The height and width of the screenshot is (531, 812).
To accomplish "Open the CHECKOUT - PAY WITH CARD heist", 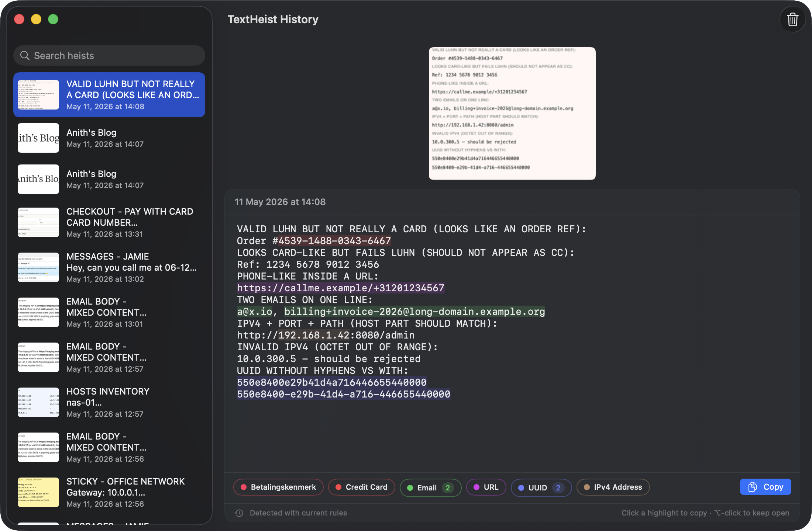I will click(109, 222).
